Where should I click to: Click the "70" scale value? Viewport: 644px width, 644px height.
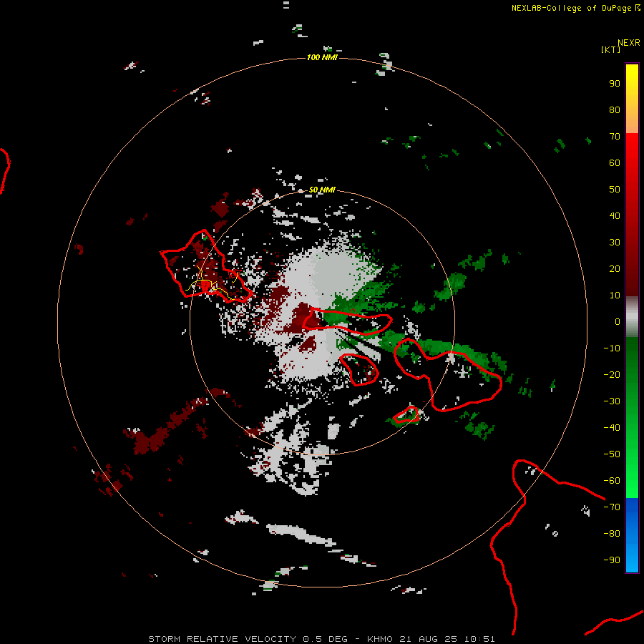click(615, 137)
